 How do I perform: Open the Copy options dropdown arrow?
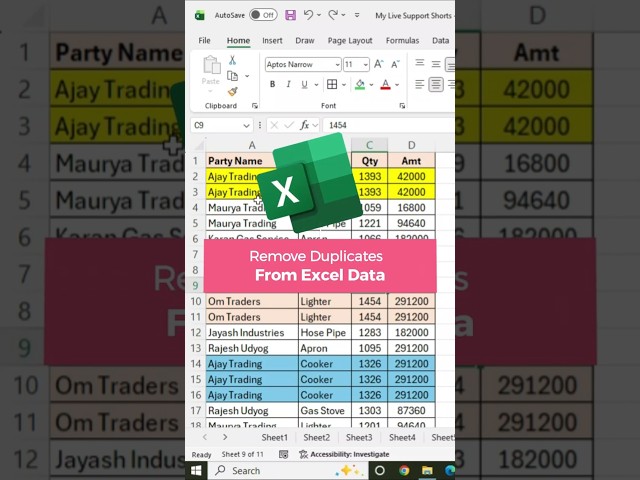pos(247,76)
